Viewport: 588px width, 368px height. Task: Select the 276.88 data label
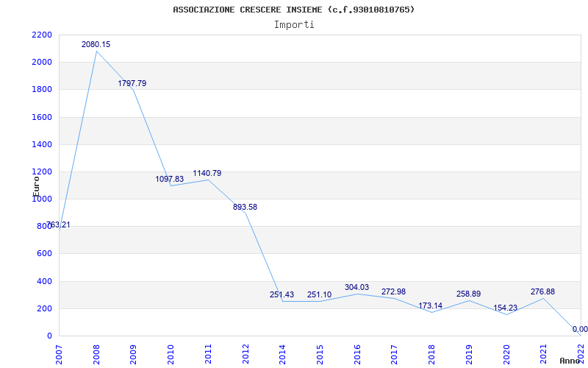(542, 291)
